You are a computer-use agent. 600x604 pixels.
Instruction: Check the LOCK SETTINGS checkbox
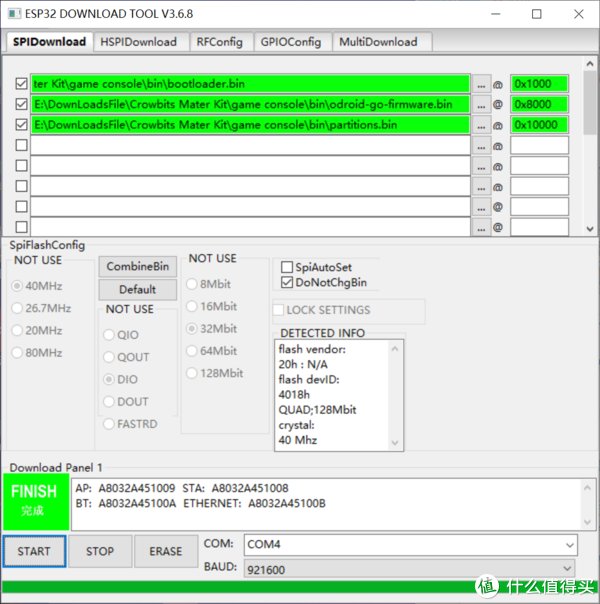pos(278,310)
